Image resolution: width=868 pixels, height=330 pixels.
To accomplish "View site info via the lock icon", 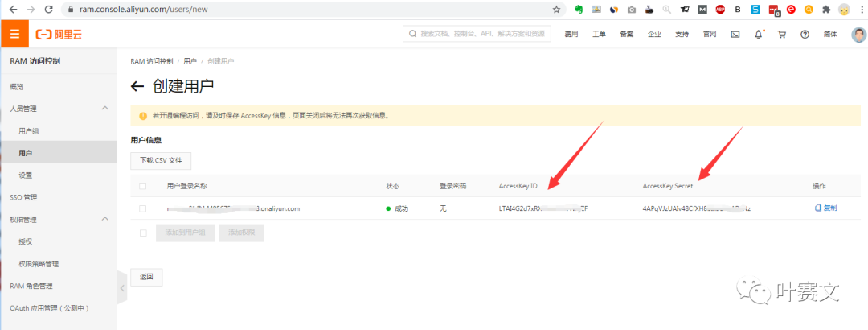I will pos(70,10).
